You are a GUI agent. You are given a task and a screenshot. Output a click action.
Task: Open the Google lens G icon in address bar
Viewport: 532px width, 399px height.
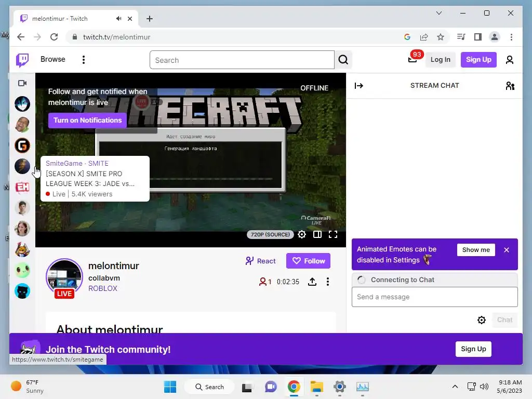click(407, 37)
